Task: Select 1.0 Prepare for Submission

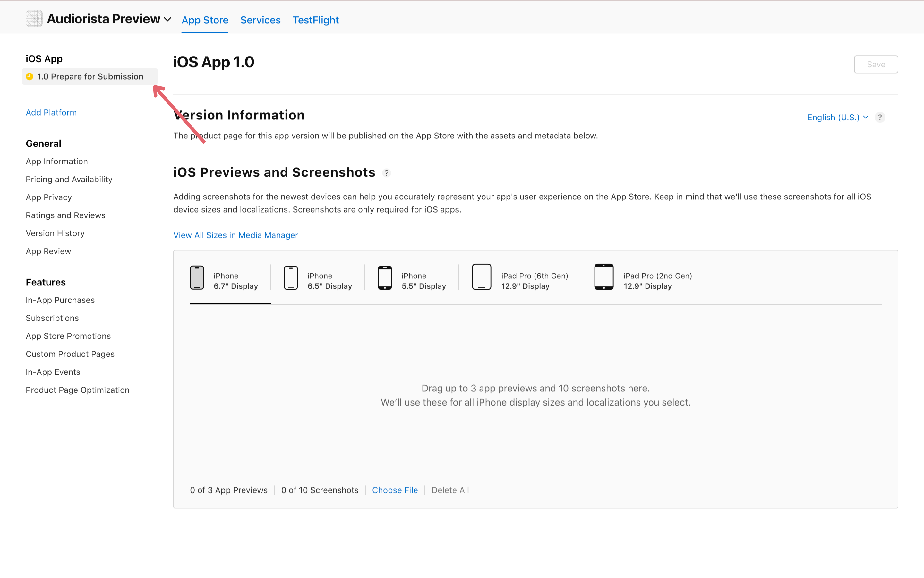Action: click(x=90, y=76)
